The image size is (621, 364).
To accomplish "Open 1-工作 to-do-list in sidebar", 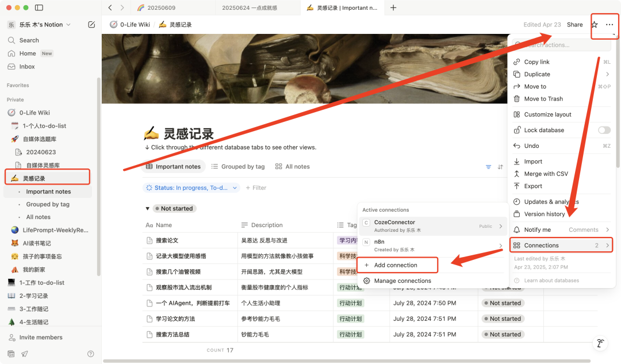I will 41,282.
